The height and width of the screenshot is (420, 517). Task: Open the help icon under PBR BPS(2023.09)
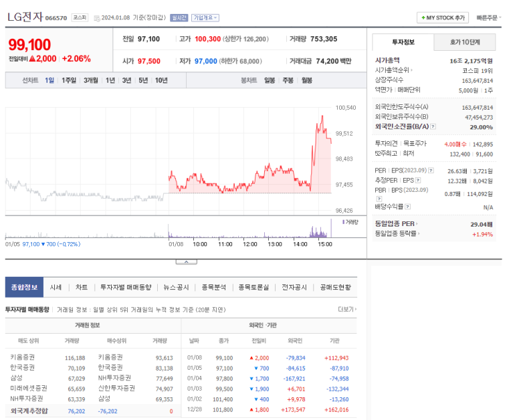point(379,199)
